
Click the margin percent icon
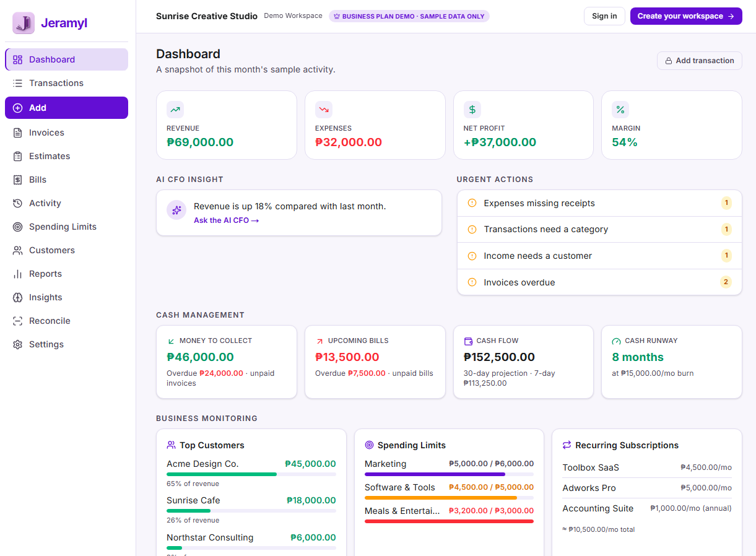(x=620, y=110)
